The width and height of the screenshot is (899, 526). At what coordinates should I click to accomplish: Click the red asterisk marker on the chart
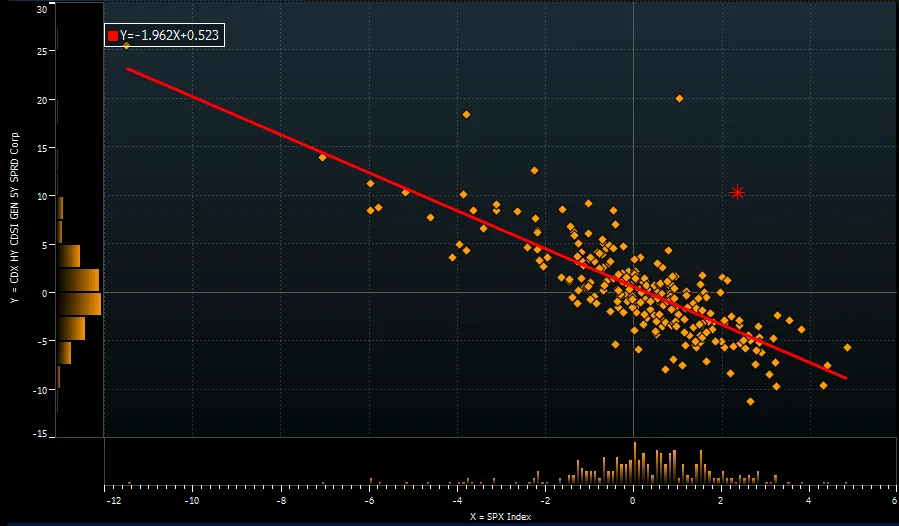[737, 192]
